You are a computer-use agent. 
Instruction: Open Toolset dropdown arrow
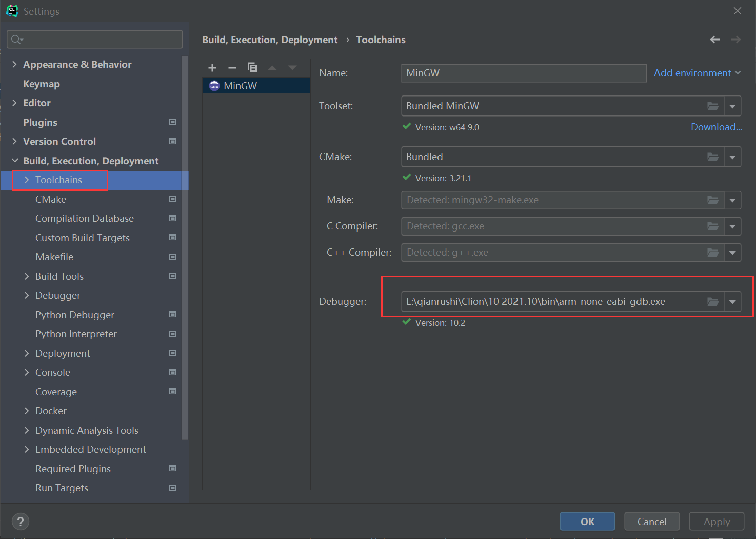732,106
